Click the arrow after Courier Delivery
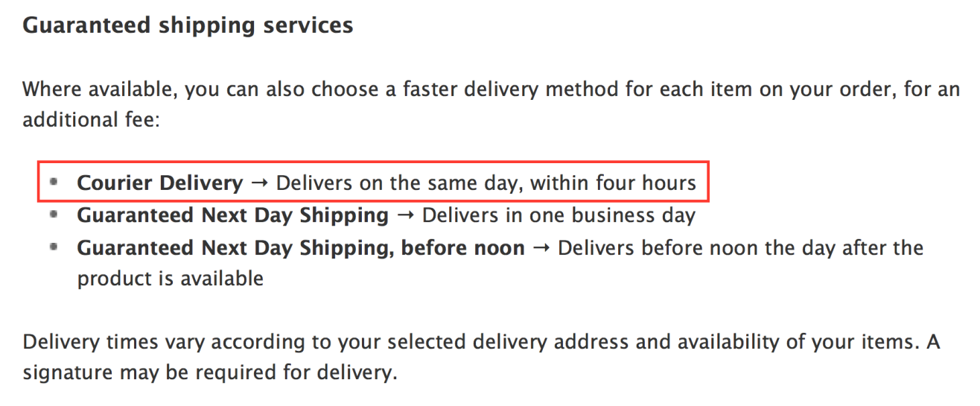Viewport: 980px width, 406px height. (259, 183)
